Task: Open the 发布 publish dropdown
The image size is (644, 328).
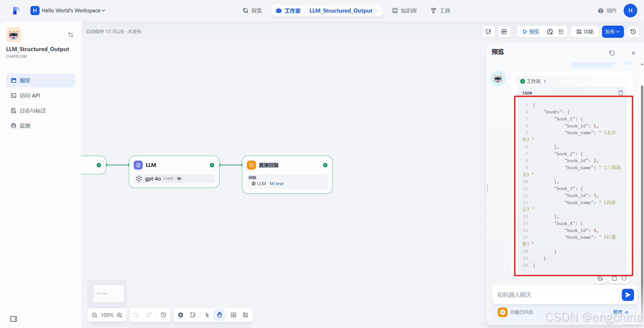Action: [612, 32]
